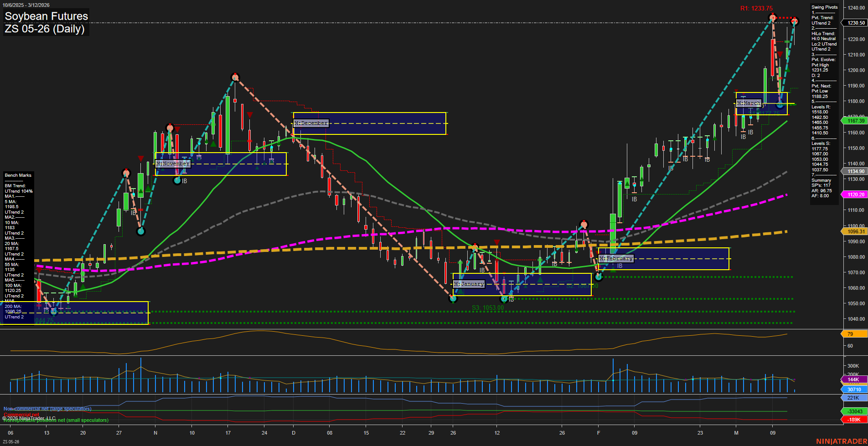Select the green -33043 value marker

click(x=854, y=411)
